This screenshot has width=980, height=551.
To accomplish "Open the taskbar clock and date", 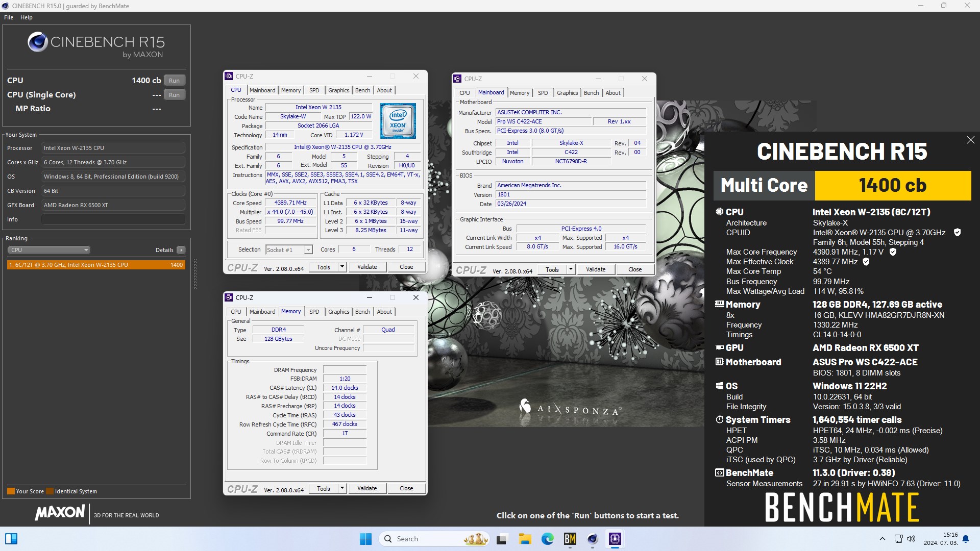I will [941, 539].
